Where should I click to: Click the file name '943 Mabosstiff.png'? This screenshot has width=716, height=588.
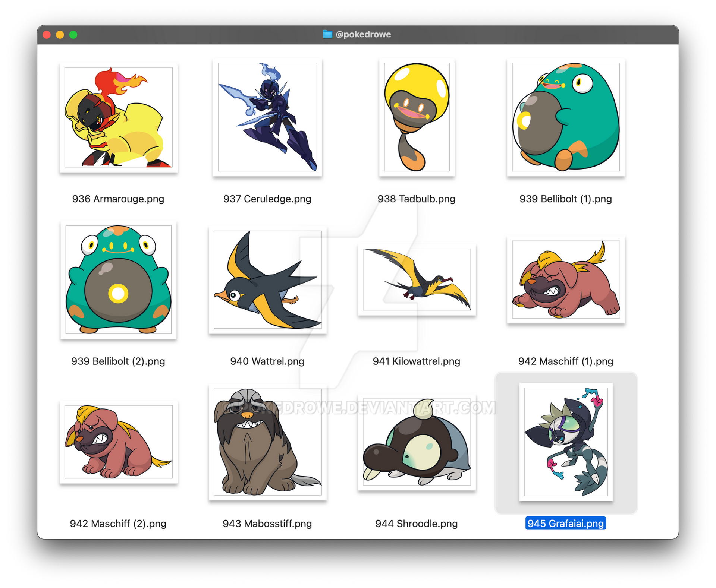coord(267,524)
